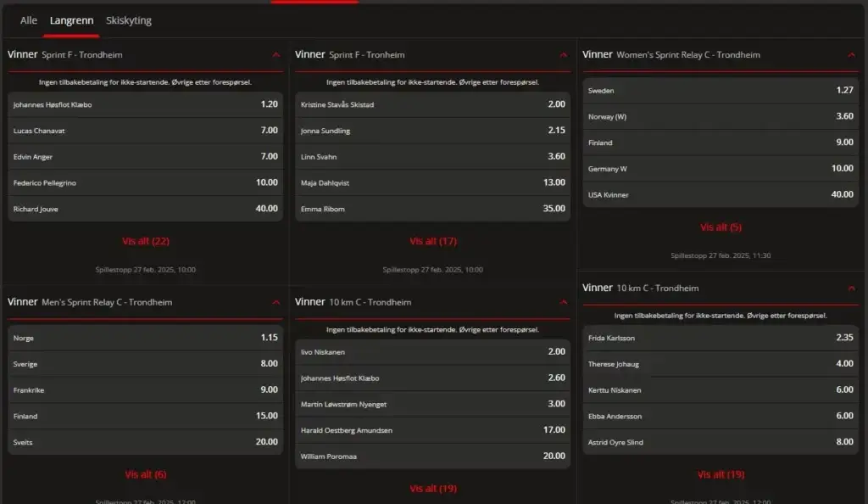Select the Langrenn tab
The width and height of the screenshot is (868, 504).
tap(71, 20)
